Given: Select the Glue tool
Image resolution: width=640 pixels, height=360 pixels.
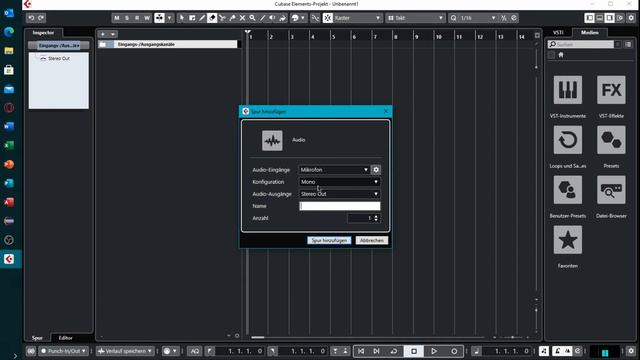Looking at the screenshot, I should click(x=232, y=18).
